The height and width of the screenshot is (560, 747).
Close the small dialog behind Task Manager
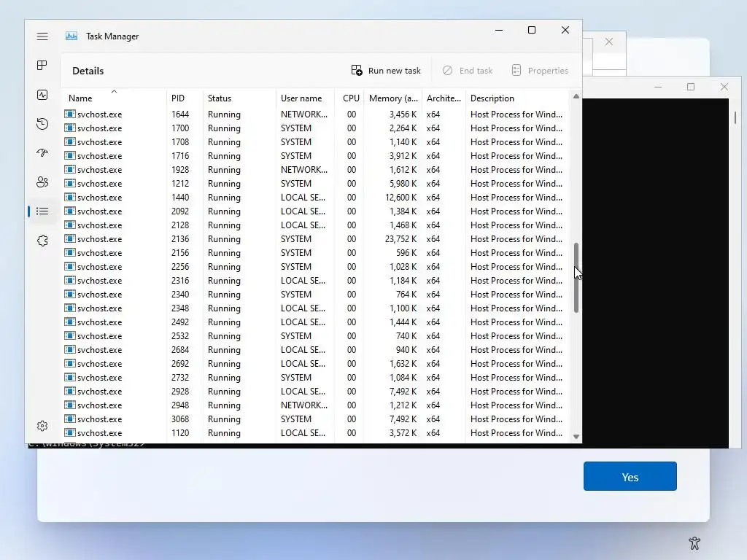point(609,42)
